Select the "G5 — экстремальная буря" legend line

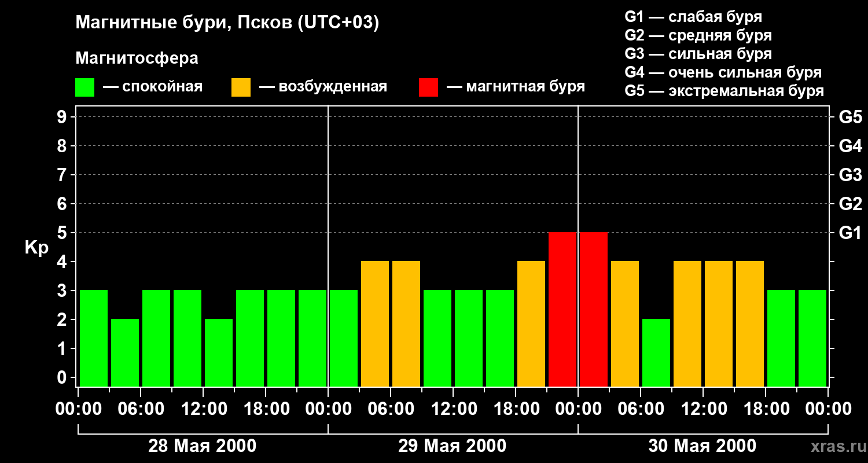[x=724, y=91]
